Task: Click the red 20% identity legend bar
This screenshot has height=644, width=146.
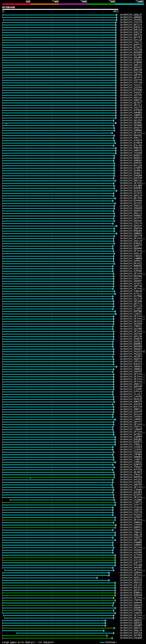Action: pos(16,4)
